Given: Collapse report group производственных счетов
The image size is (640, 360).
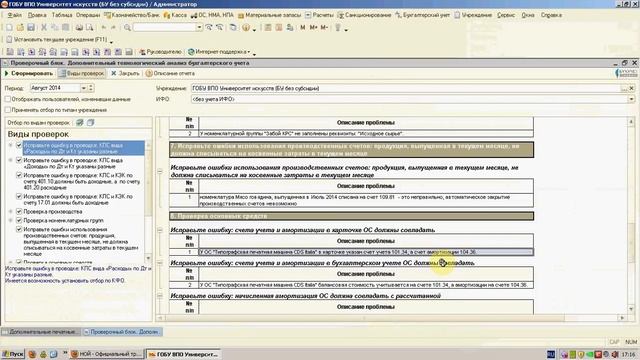Looking at the screenshot, I should pos(160,171).
